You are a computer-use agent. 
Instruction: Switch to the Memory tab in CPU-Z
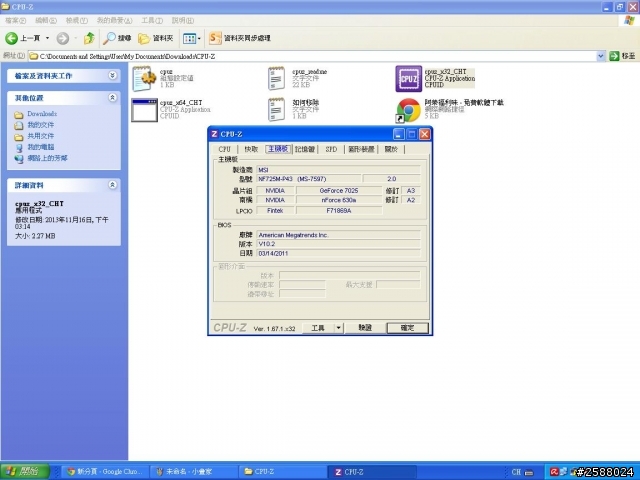coord(305,149)
